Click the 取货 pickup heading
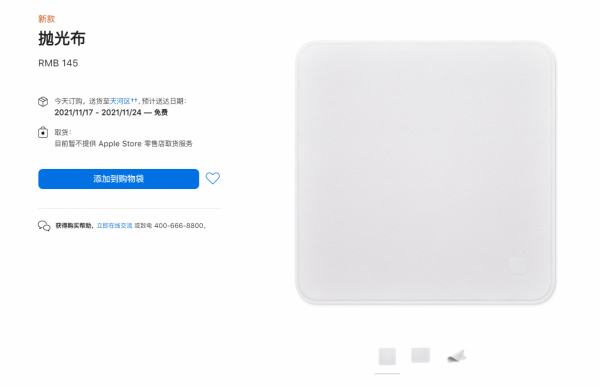This screenshot has width=600, height=387. coord(62,132)
